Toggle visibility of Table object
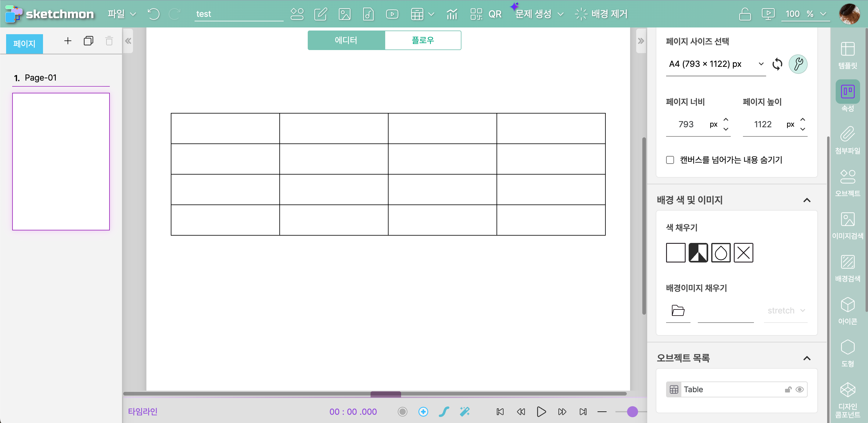The image size is (868, 423). (x=799, y=389)
